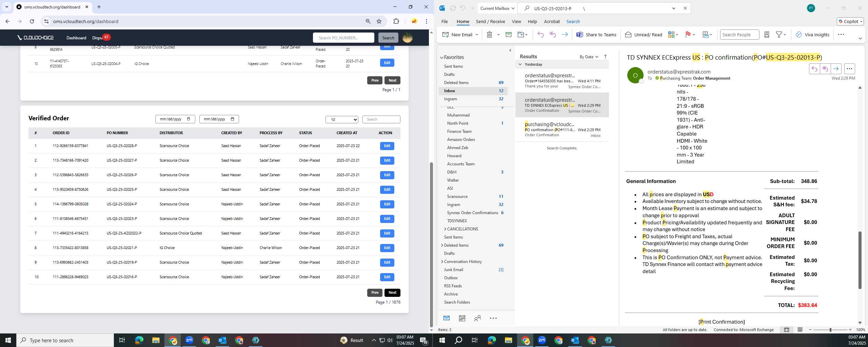Click the reply icon in the message header

point(814,69)
